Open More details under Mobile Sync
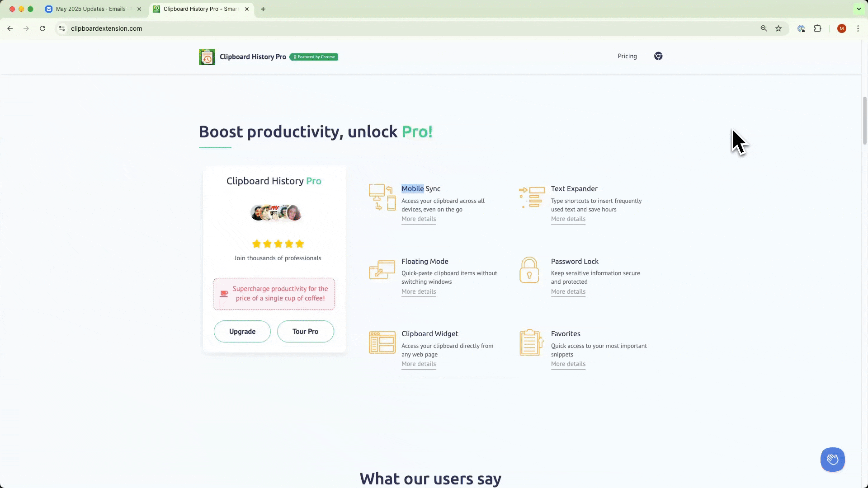Screen dimensions: 868x488 point(419,219)
